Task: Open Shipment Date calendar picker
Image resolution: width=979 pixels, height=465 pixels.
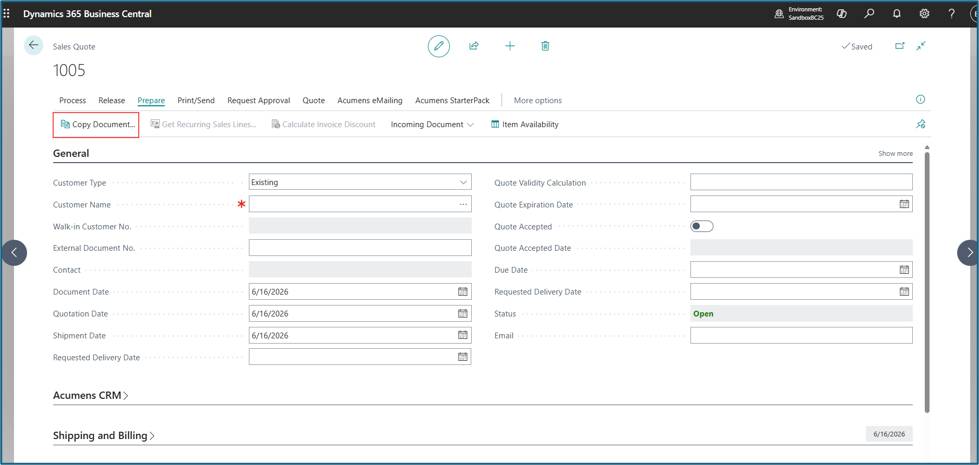Action: pyautogui.click(x=463, y=335)
